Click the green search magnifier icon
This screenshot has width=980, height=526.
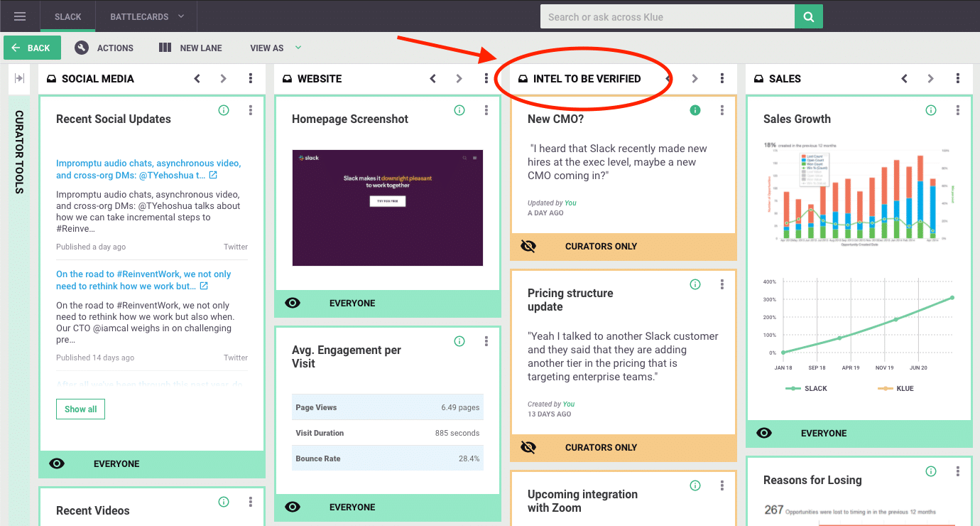808,16
